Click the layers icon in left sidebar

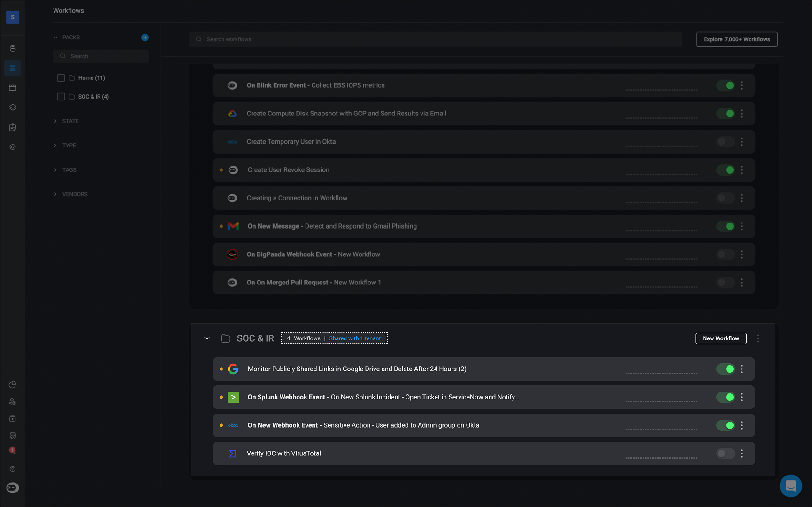coord(13,108)
